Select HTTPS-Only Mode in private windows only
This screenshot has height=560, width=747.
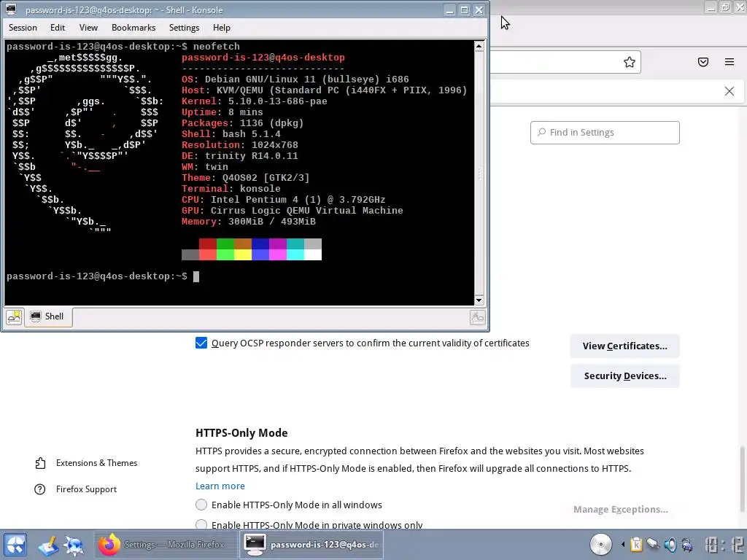201,525
